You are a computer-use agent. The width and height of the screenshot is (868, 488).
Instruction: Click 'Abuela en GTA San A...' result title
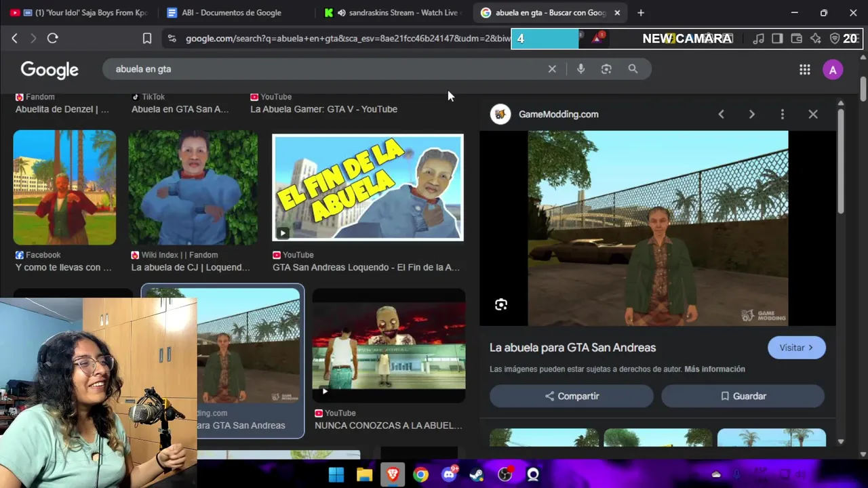(180, 109)
